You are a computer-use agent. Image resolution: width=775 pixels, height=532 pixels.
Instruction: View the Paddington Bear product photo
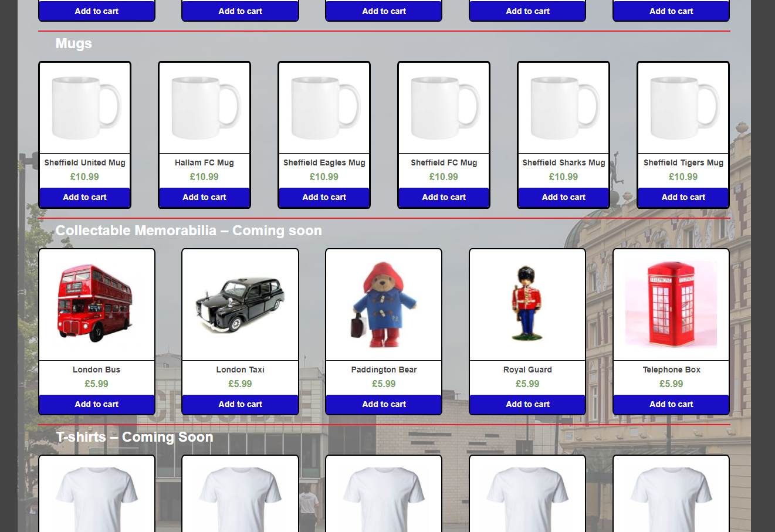pyautogui.click(x=383, y=304)
